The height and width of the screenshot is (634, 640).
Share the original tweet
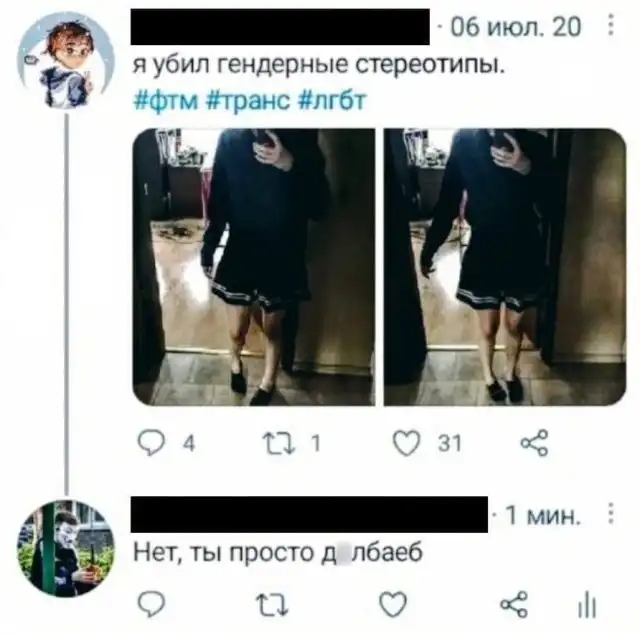(x=534, y=443)
